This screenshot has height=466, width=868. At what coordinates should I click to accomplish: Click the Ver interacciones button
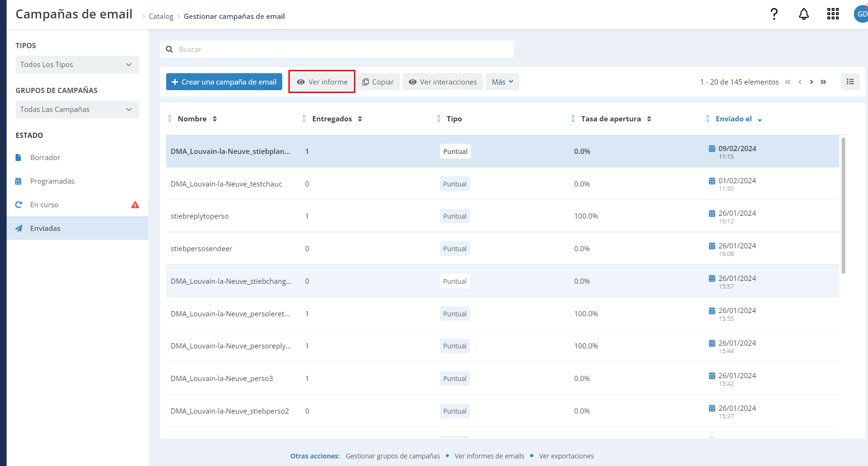click(443, 82)
